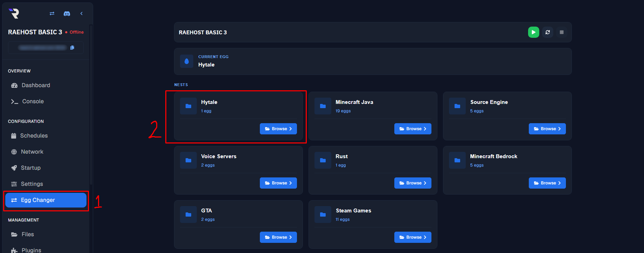Click the GTA nest folder icon
Image resolution: width=644 pixels, height=253 pixels.
pyautogui.click(x=188, y=215)
